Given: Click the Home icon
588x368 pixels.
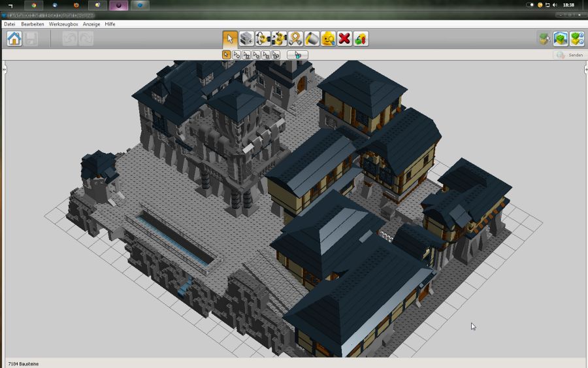Looking at the screenshot, I should click(14, 39).
